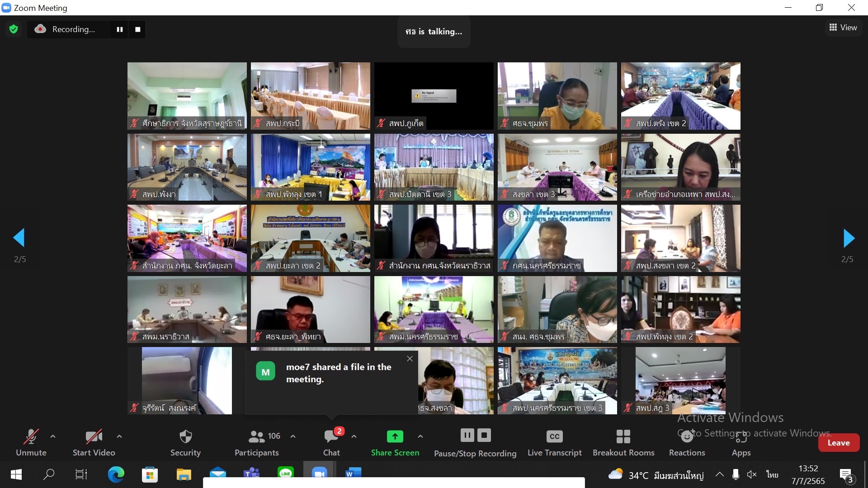Go to next gallery page arrow
The height and width of the screenshot is (488, 868).
(x=849, y=238)
